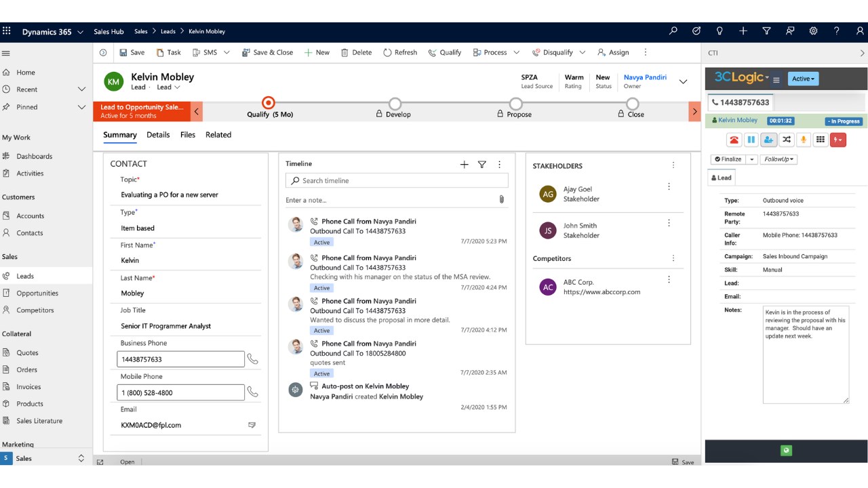Click the plus quick-create icon in top bar
Screen dimensions: 868x488
(x=743, y=31)
